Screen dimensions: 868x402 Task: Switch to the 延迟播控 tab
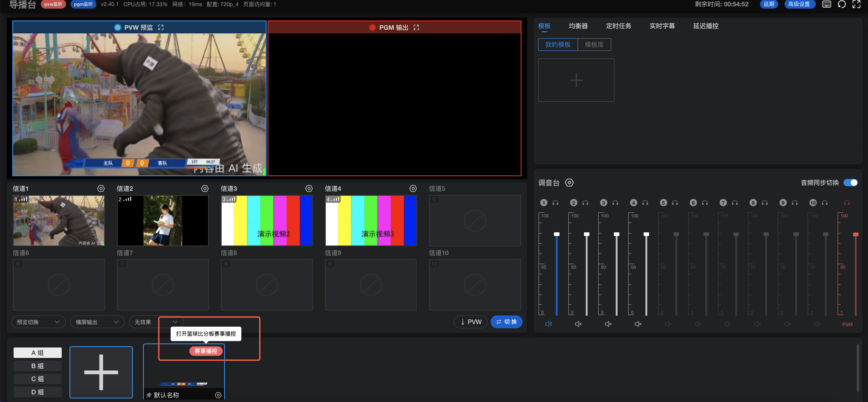tap(706, 26)
